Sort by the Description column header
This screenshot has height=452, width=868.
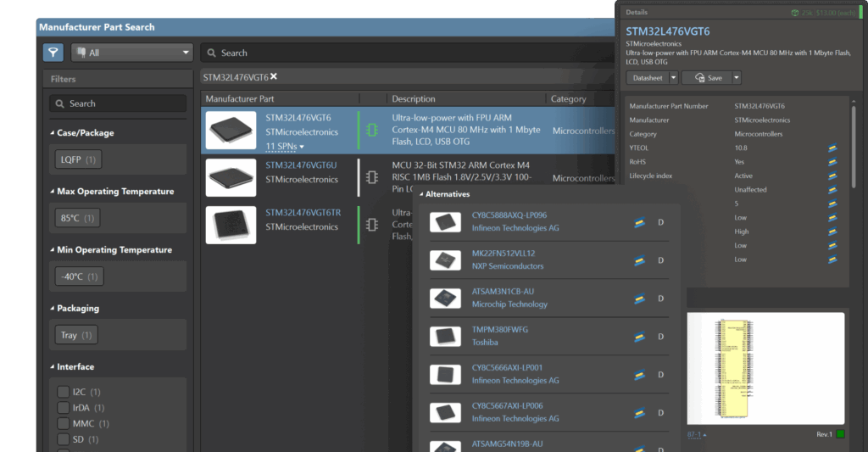point(414,99)
